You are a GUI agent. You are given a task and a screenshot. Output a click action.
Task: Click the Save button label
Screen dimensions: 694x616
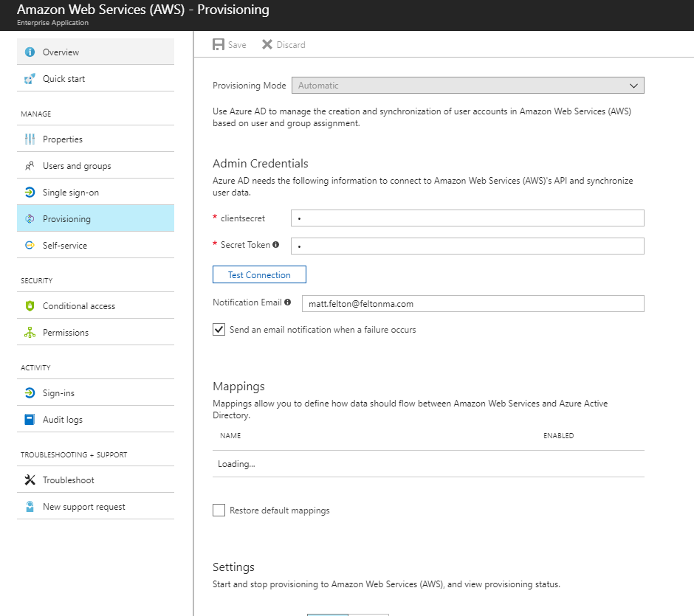coord(237,45)
